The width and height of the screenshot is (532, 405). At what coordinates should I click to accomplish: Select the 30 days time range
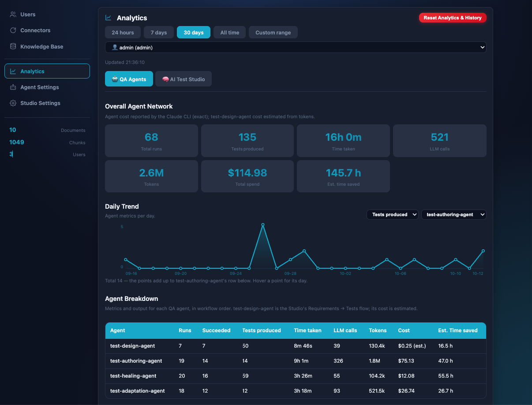point(194,33)
